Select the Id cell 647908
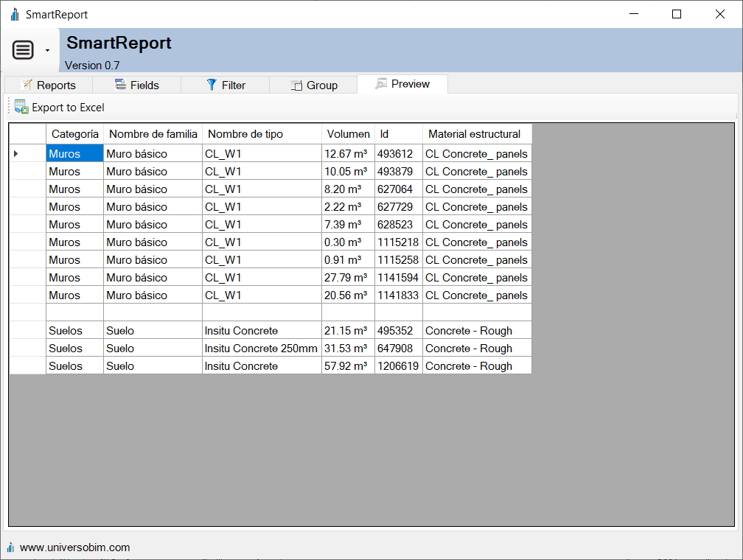 (x=399, y=349)
